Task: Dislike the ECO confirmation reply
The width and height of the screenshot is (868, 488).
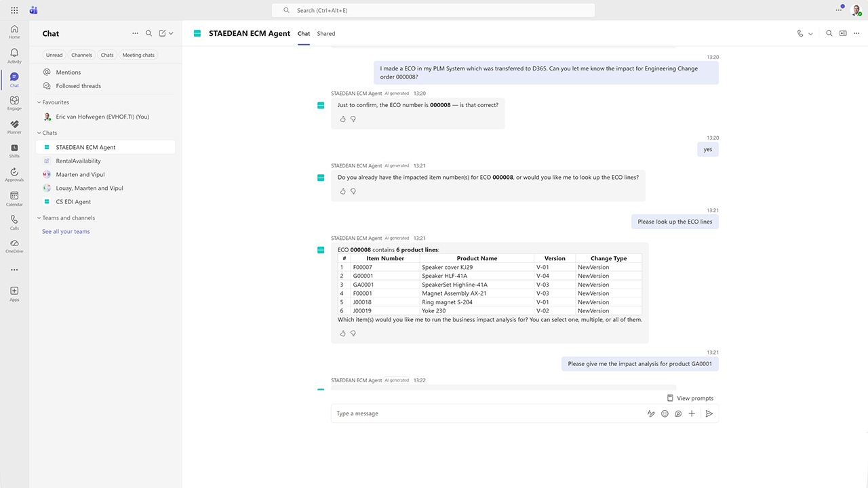Action: (x=353, y=119)
